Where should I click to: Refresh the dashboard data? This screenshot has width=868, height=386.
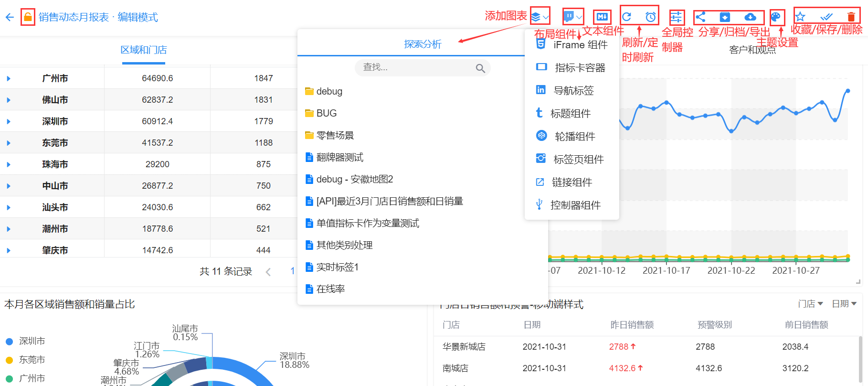pyautogui.click(x=627, y=17)
